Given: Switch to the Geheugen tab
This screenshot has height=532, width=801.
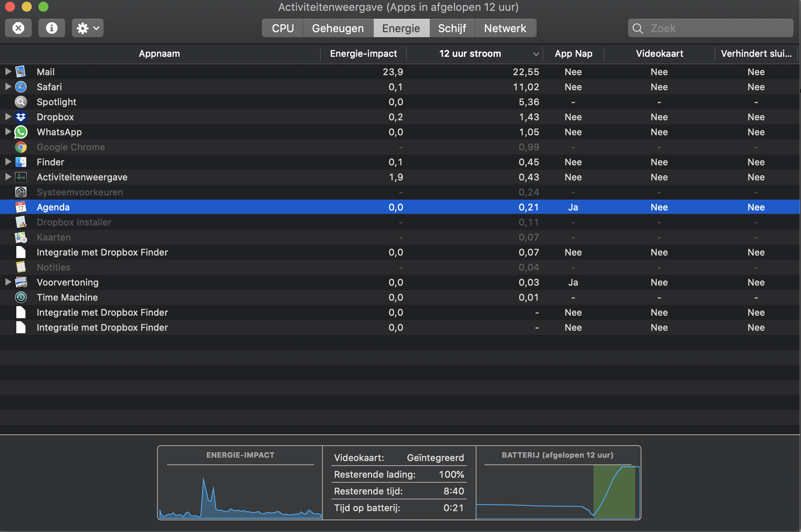Looking at the screenshot, I should coord(338,28).
